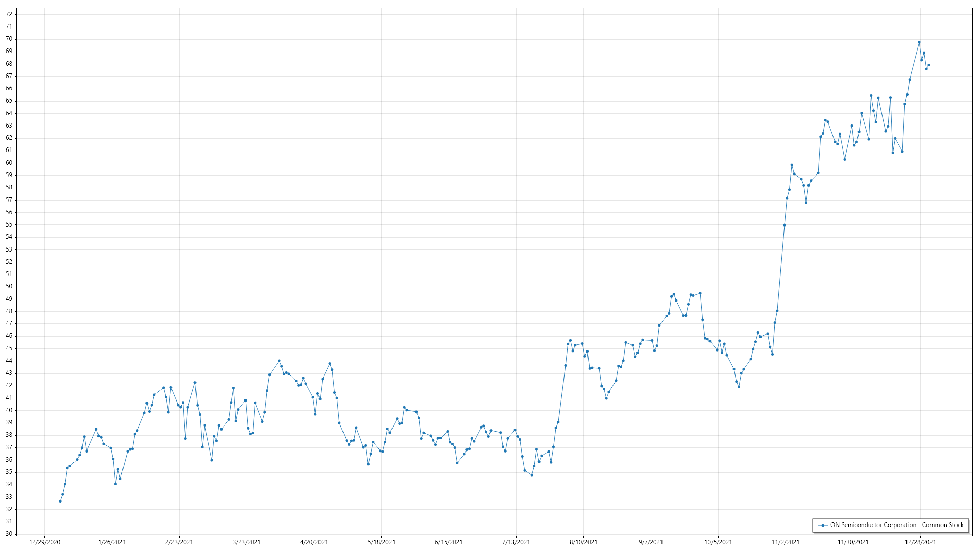Select the 3/23/2021 date label
The width and height of the screenshot is (980, 551).
click(x=247, y=542)
